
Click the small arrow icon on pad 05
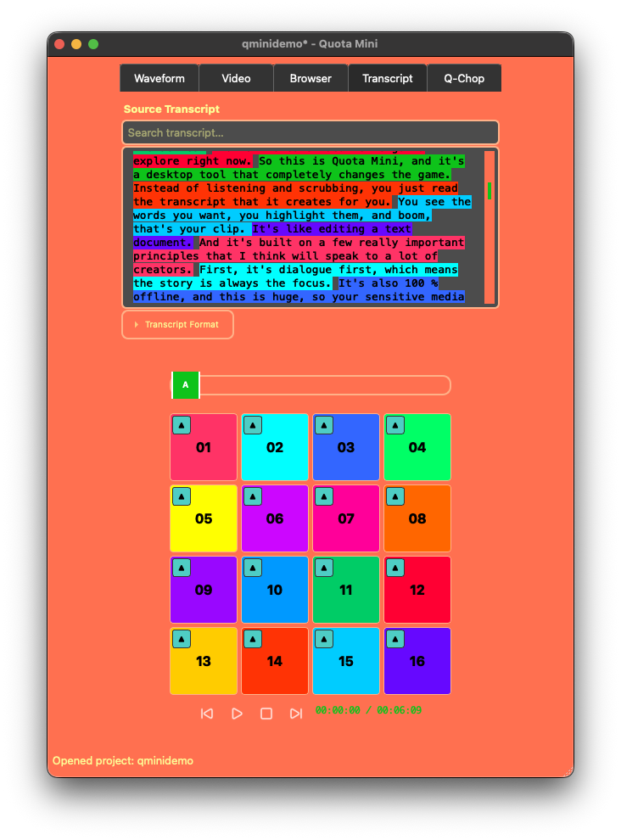coord(182,496)
